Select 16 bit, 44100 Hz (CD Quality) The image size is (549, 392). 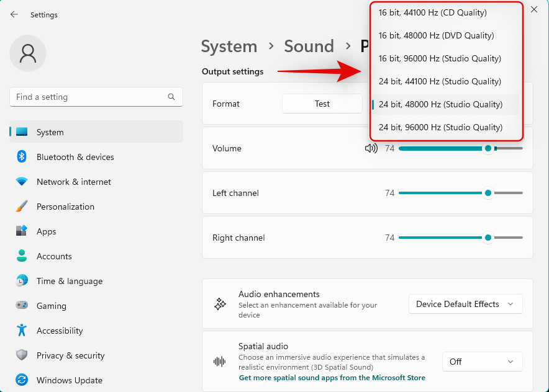[433, 12]
